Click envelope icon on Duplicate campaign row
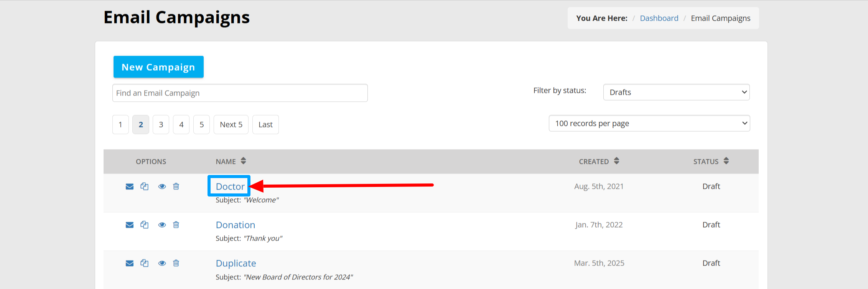This screenshot has height=289, width=868. pyautogui.click(x=130, y=263)
